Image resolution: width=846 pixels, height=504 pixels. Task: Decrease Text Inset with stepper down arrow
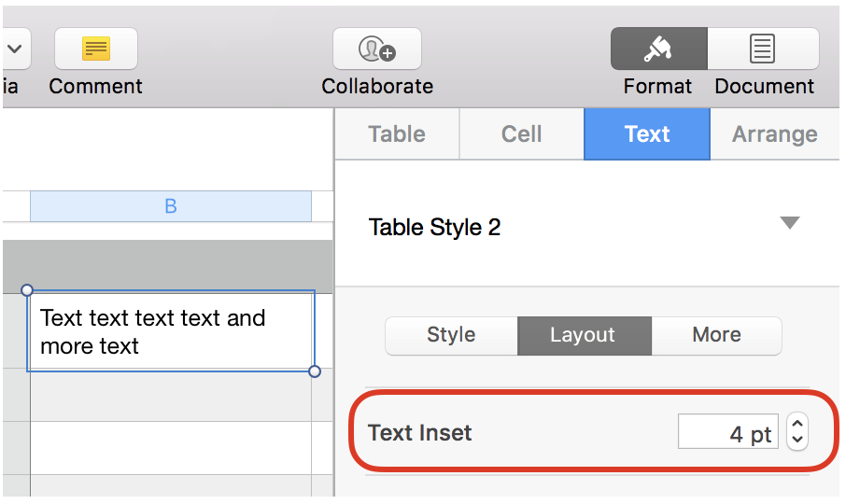797,440
